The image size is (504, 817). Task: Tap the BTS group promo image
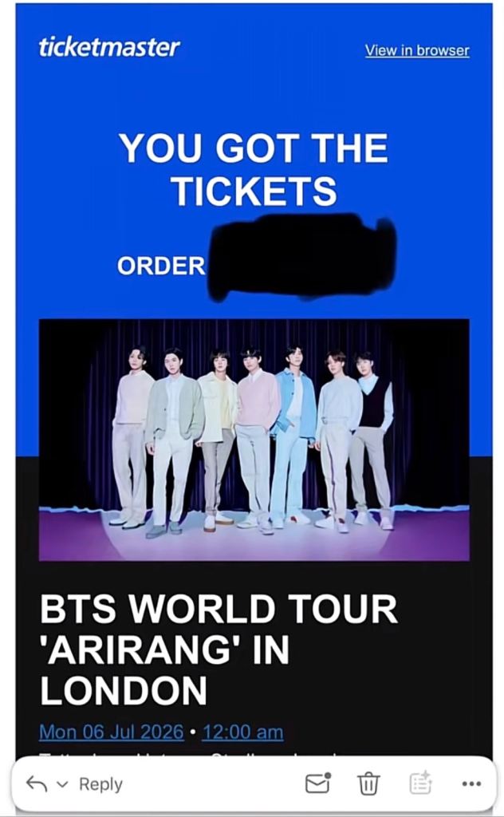[254, 440]
